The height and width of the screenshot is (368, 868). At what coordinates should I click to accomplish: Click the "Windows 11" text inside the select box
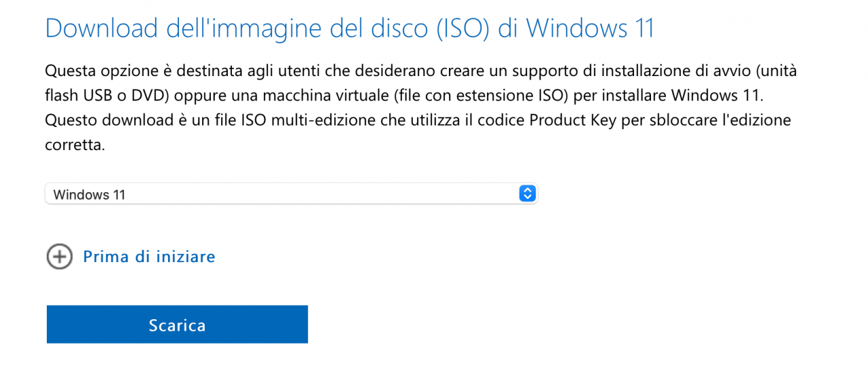[x=90, y=194]
